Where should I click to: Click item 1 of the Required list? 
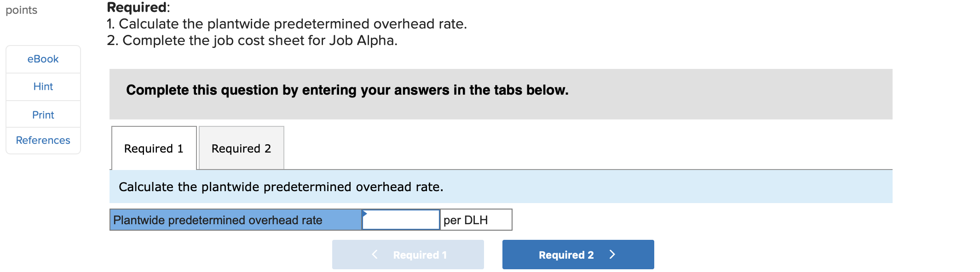(x=286, y=23)
